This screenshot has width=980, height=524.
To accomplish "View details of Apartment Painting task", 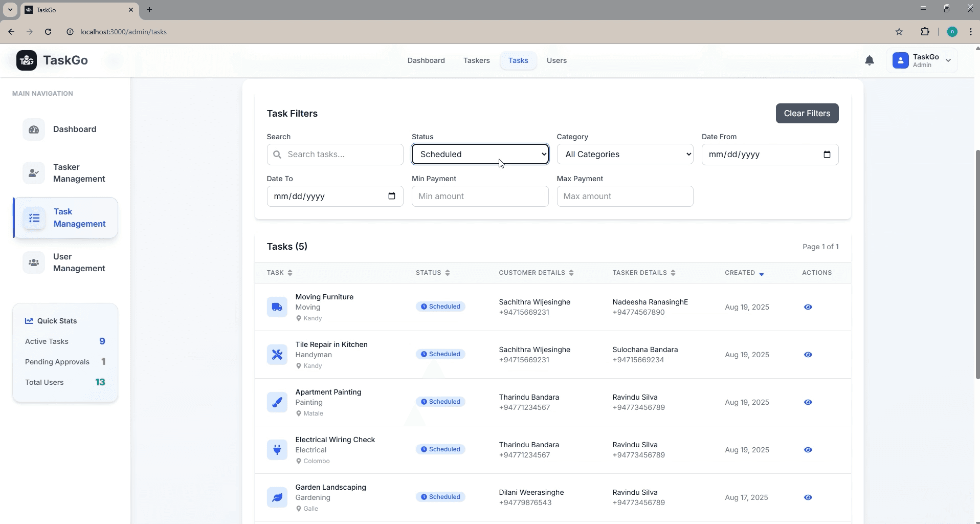I will (x=808, y=402).
